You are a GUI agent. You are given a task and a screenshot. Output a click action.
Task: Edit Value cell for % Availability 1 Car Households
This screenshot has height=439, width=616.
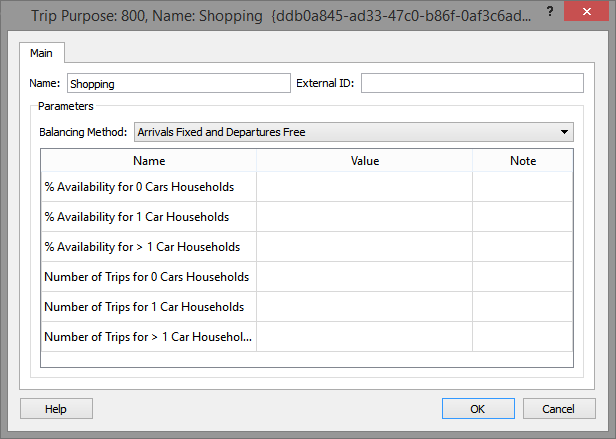[364, 217]
